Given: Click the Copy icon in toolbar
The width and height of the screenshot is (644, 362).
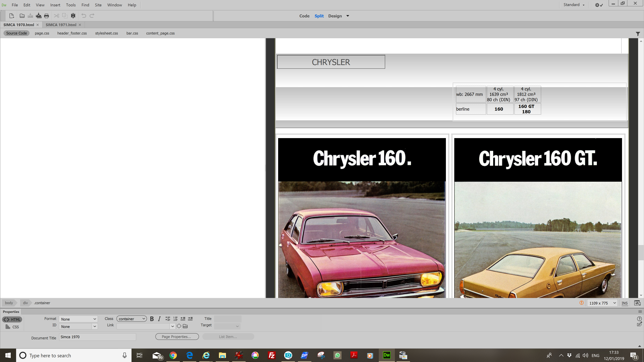Looking at the screenshot, I should (x=65, y=16).
